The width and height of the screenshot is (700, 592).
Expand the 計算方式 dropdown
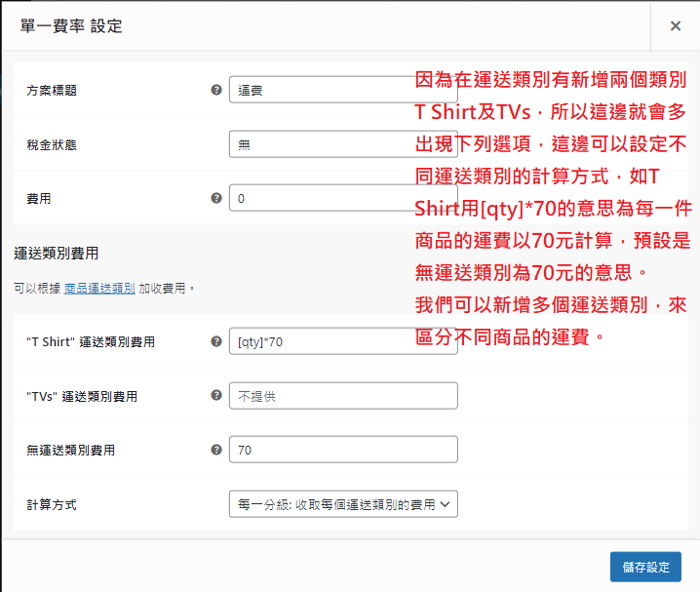342,504
